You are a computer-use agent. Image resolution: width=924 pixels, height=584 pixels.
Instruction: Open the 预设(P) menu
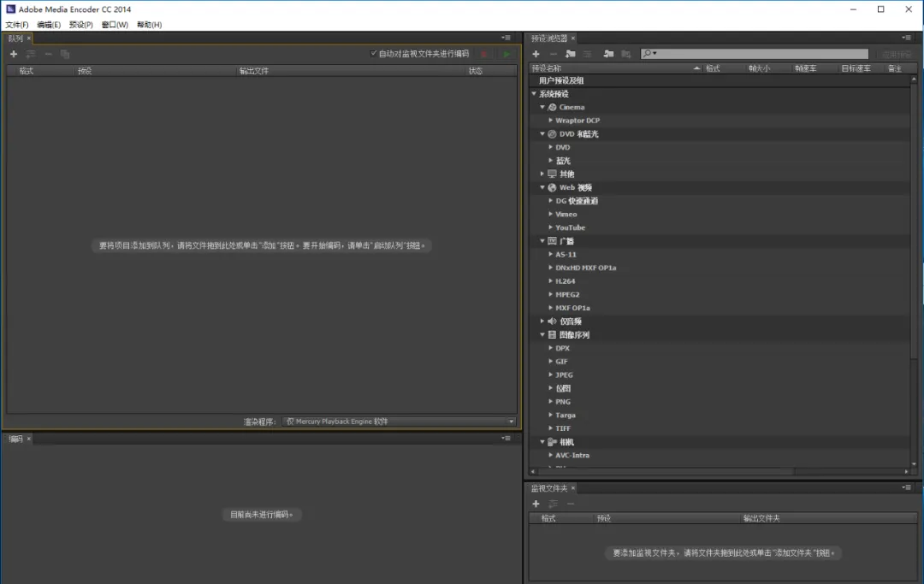(x=80, y=25)
